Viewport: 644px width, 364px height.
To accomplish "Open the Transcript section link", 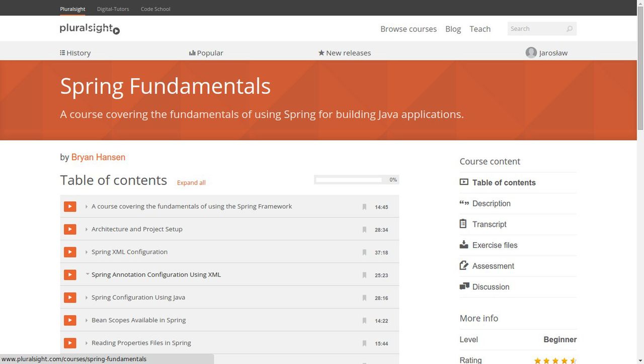I will (x=490, y=224).
